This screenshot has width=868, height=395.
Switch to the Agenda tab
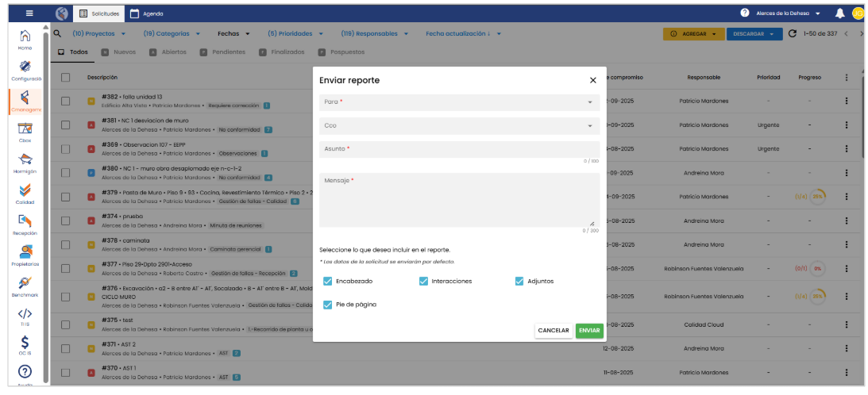pos(147,13)
